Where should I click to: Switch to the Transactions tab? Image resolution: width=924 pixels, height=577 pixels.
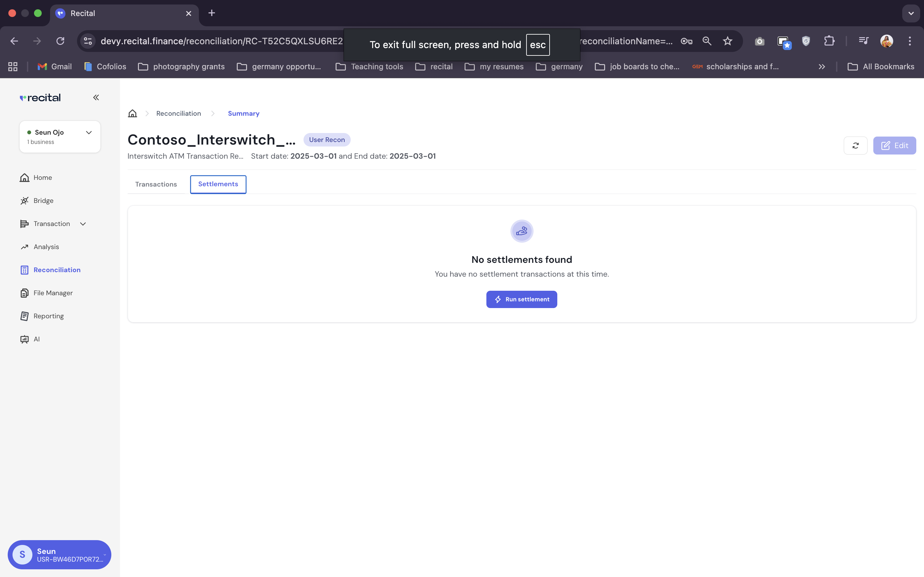[156, 184]
